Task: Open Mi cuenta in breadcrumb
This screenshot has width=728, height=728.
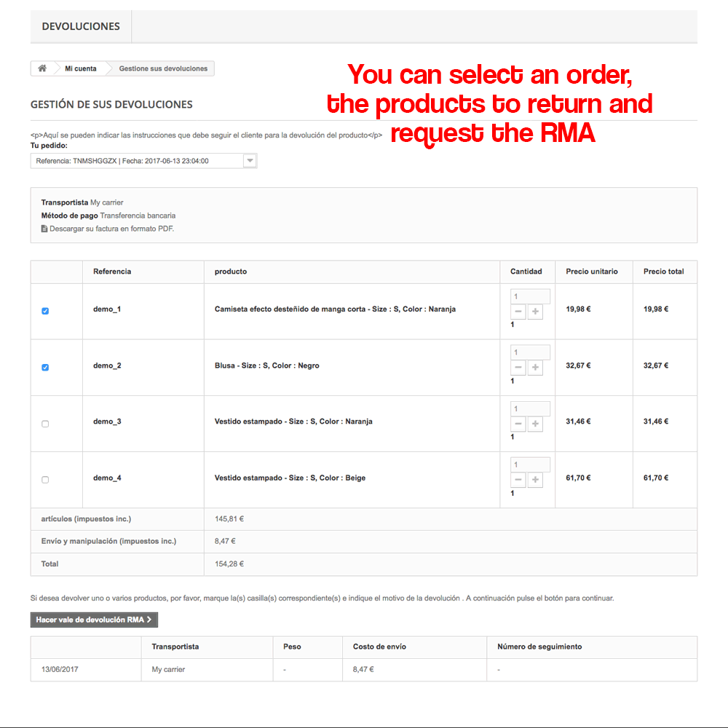Action: 81,68
